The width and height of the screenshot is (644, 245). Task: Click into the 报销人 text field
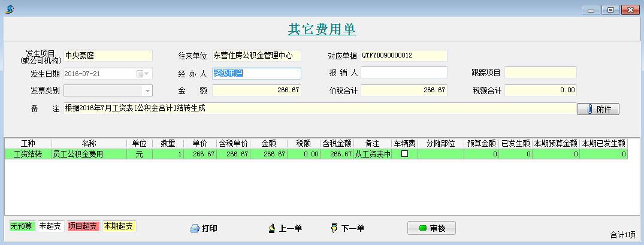point(404,72)
